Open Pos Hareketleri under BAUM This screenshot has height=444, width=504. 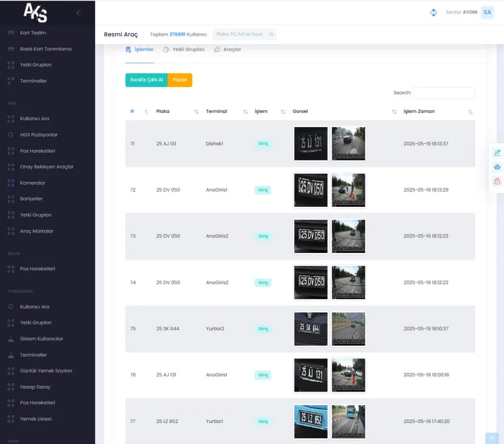pyautogui.click(x=37, y=269)
